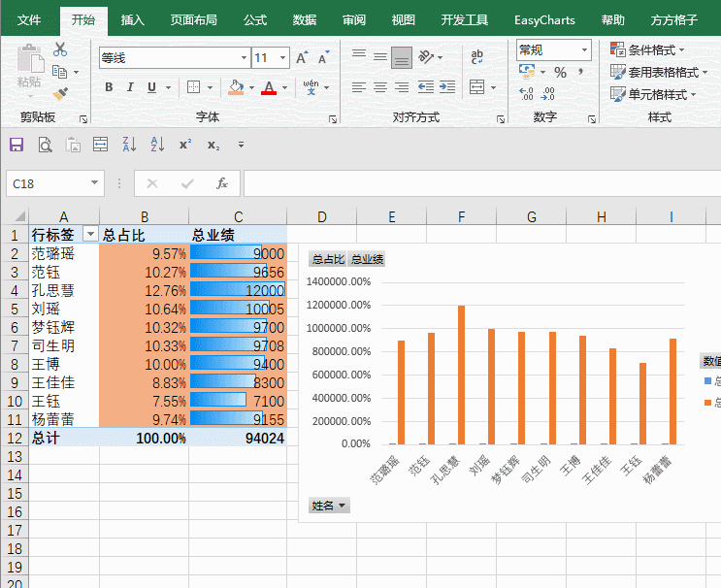
Task: Expand 单元格样式 cell styles menu
Action: [653, 95]
